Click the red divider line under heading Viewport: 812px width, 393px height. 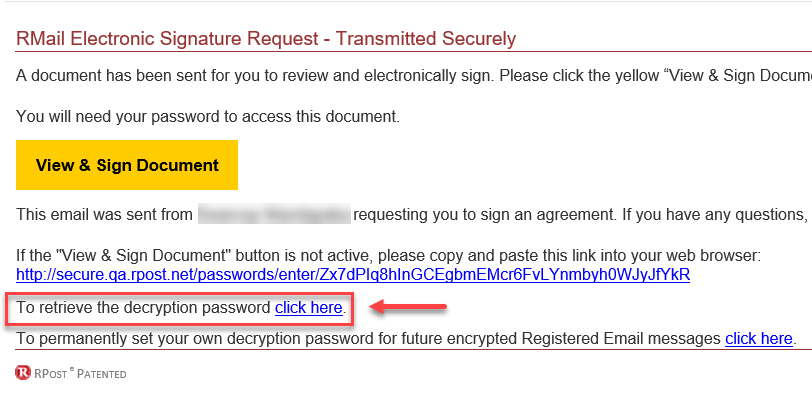point(414,52)
